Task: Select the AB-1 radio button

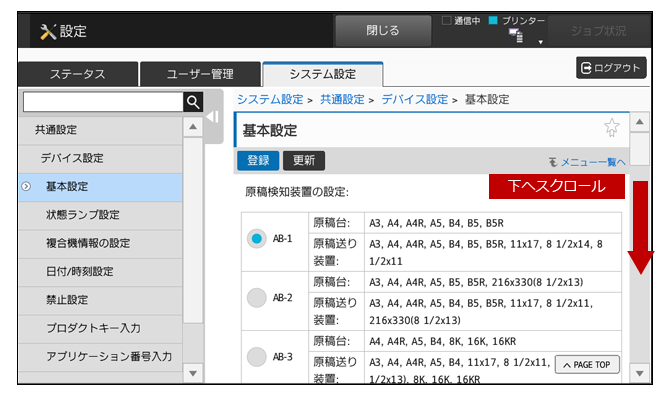Action: (x=256, y=238)
